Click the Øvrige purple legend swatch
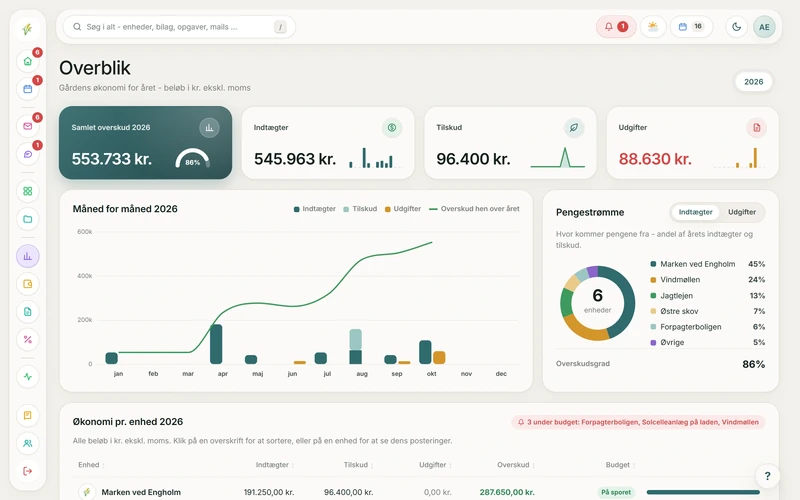The image size is (800, 500). (x=653, y=342)
